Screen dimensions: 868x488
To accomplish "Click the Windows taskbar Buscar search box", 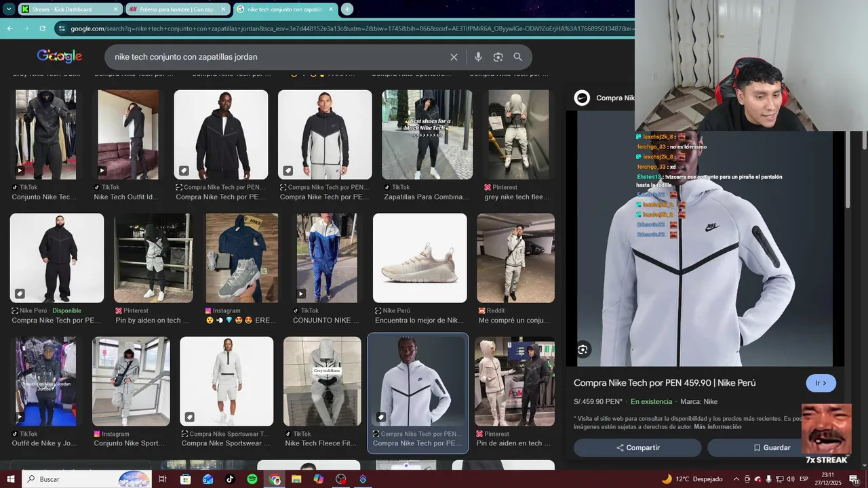I will (x=87, y=479).
